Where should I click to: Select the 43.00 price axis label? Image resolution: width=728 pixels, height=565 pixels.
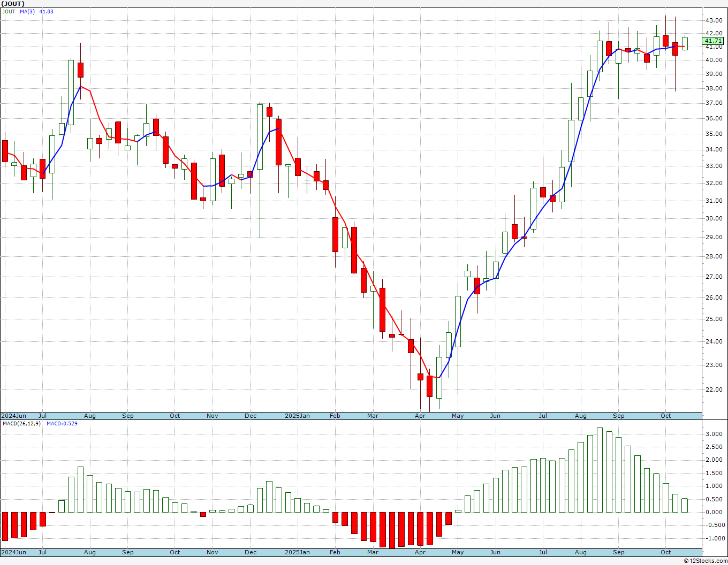[x=714, y=20]
